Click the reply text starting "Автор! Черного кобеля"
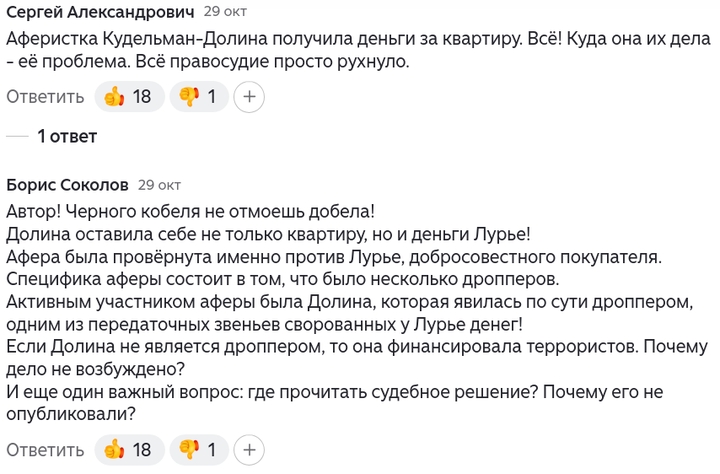The image size is (720, 474). click(x=190, y=211)
